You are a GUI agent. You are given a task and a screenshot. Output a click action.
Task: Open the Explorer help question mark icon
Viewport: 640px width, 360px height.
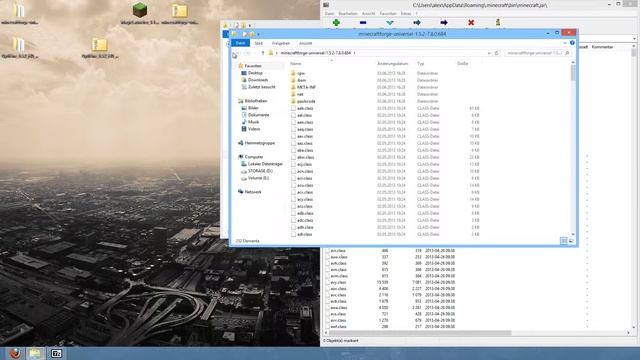click(572, 43)
